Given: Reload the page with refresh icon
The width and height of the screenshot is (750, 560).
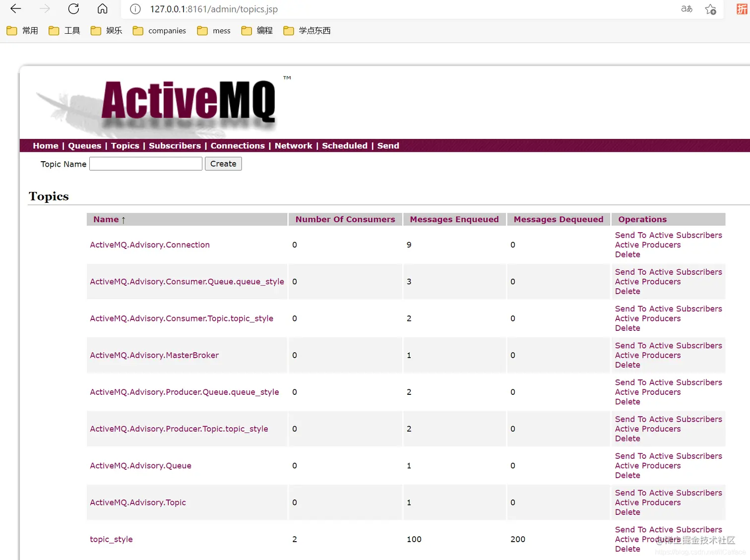Looking at the screenshot, I should tap(73, 9).
